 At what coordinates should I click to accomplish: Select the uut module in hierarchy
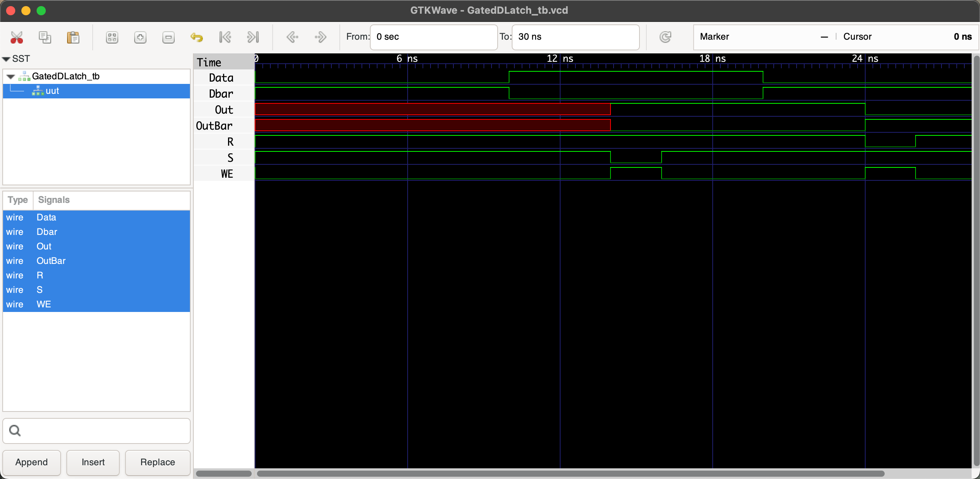[x=52, y=91]
